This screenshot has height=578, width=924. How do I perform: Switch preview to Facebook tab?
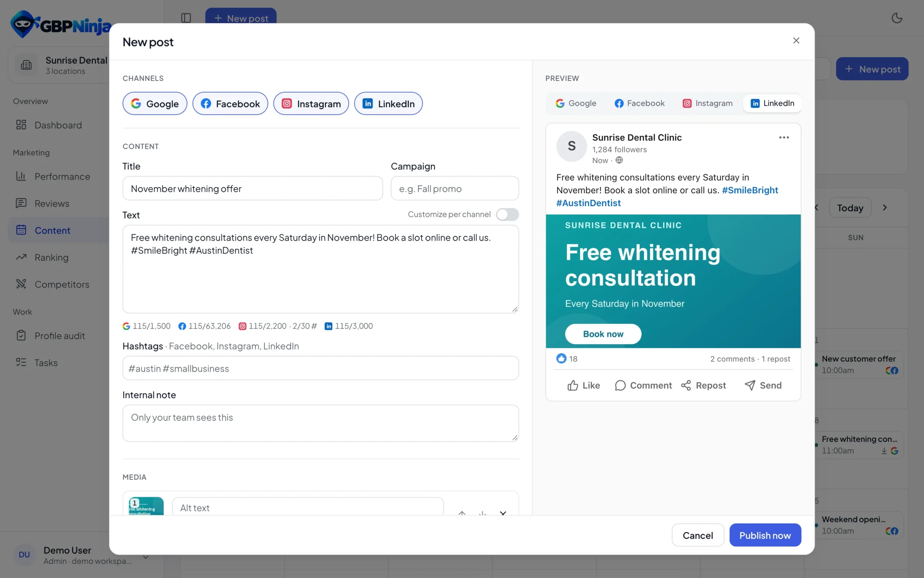[640, 103]
